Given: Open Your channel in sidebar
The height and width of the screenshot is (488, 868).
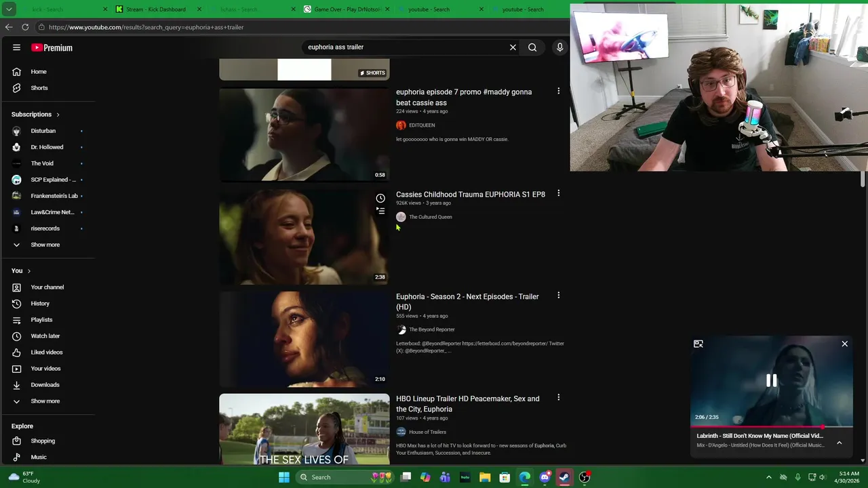Looking at the screenshot, I should 47,287.
